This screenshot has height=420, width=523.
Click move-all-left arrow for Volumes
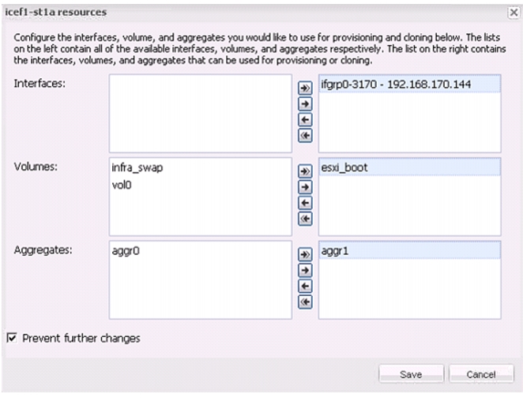[x=305, y=219]
